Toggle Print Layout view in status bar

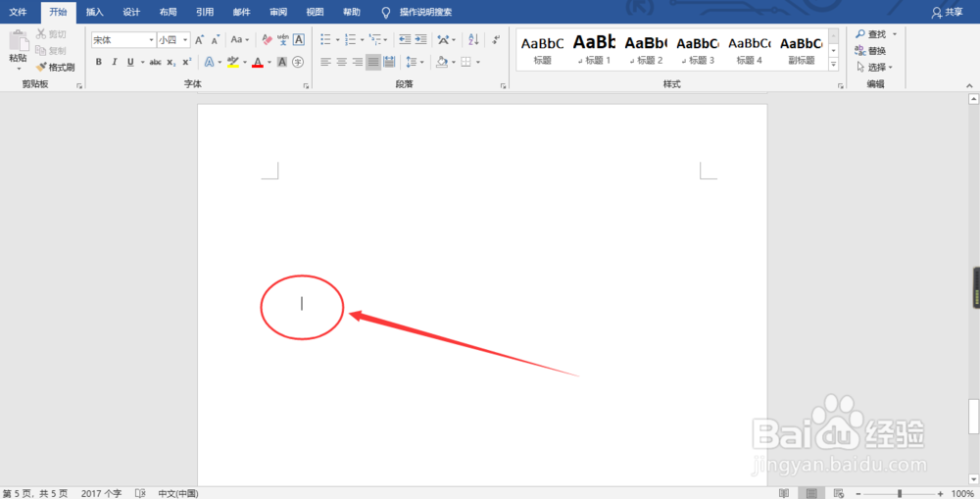(811, 493)
